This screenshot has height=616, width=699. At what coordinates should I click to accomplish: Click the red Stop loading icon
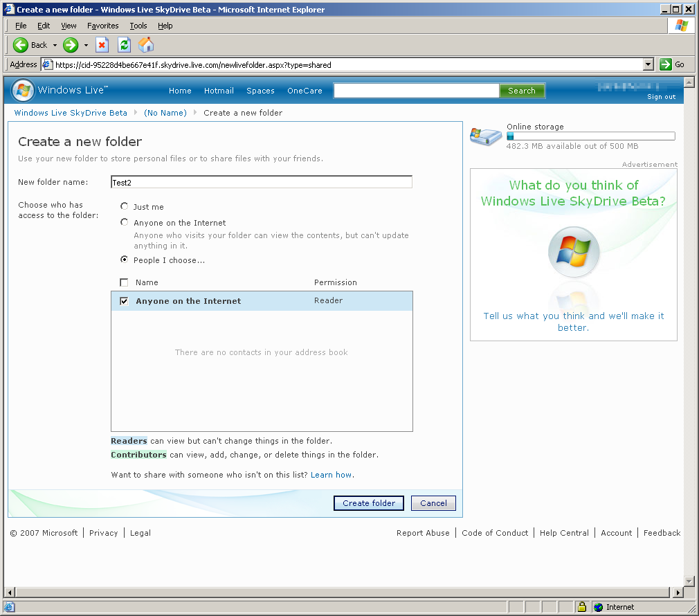[102, 45]
